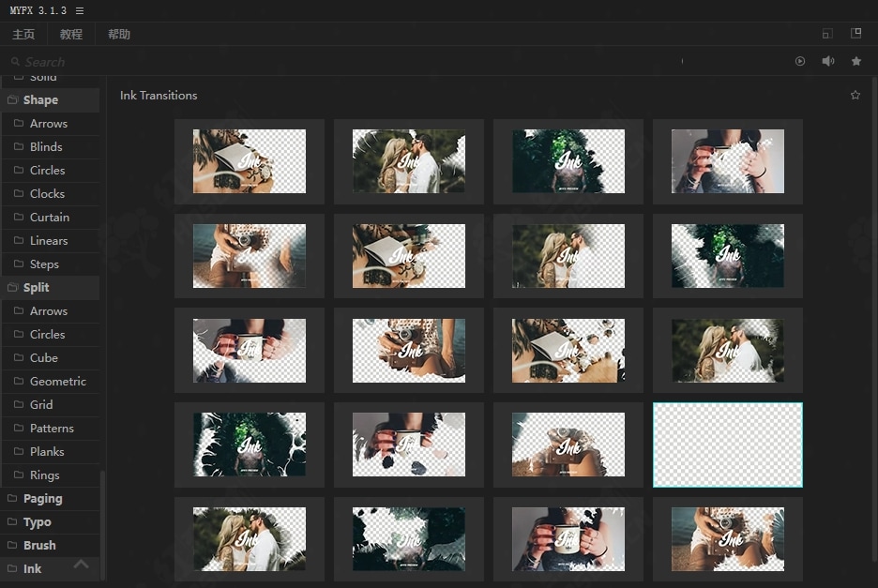878x588 pixels.
Task: Select the Geometric category
Action: coord(51,382)
